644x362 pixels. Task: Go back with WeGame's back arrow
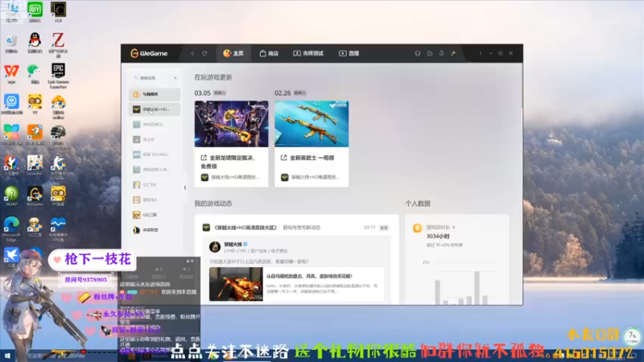(x=192, y=53)
